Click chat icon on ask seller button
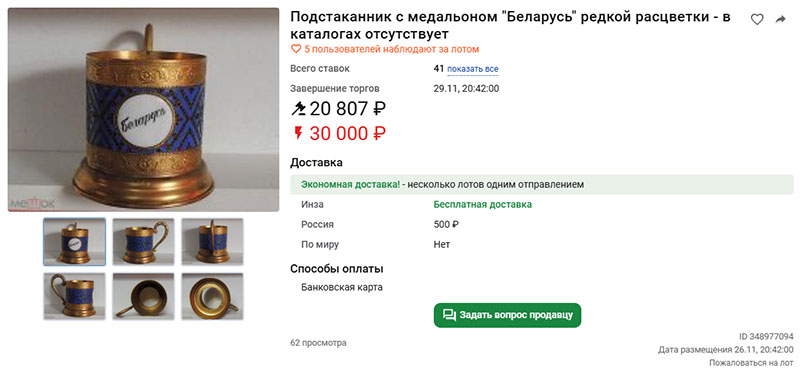 (449, 315)
